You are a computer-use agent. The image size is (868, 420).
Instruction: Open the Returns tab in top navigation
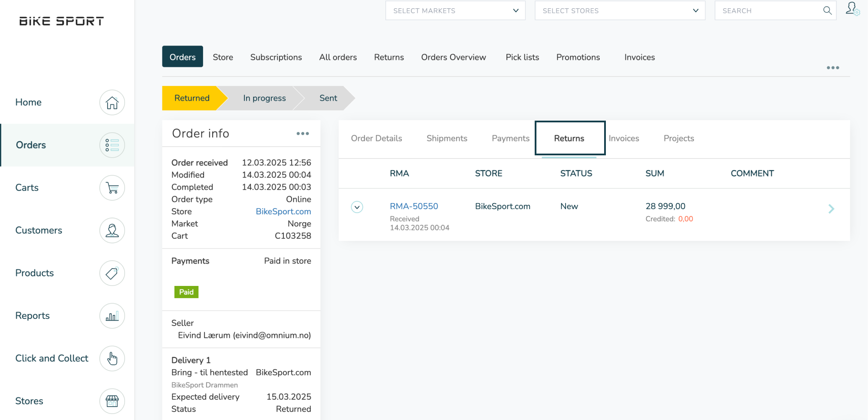point(389,57)
